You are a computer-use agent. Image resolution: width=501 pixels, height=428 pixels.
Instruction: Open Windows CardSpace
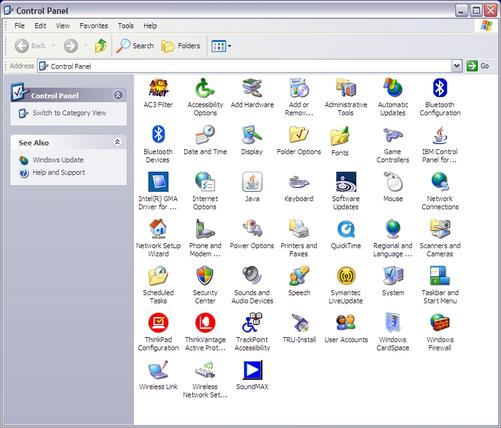click(x=393, y=332)
